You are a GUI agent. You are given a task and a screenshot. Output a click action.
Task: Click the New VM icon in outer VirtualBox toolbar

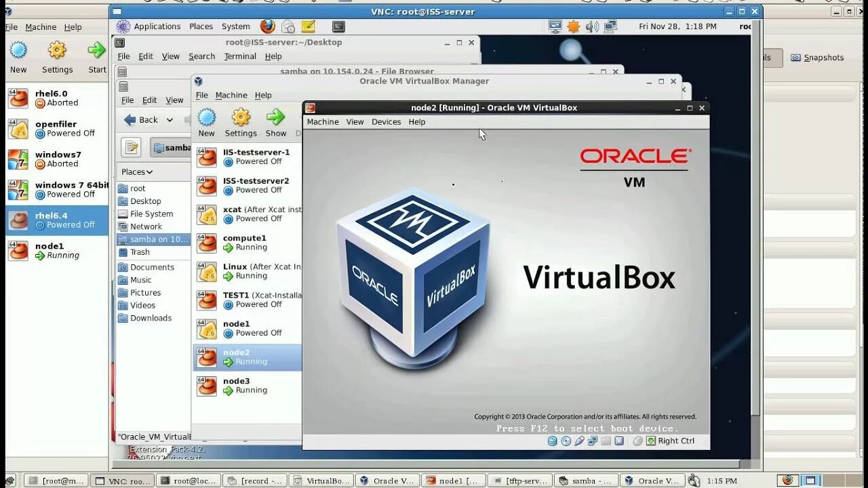coord(18,50)
